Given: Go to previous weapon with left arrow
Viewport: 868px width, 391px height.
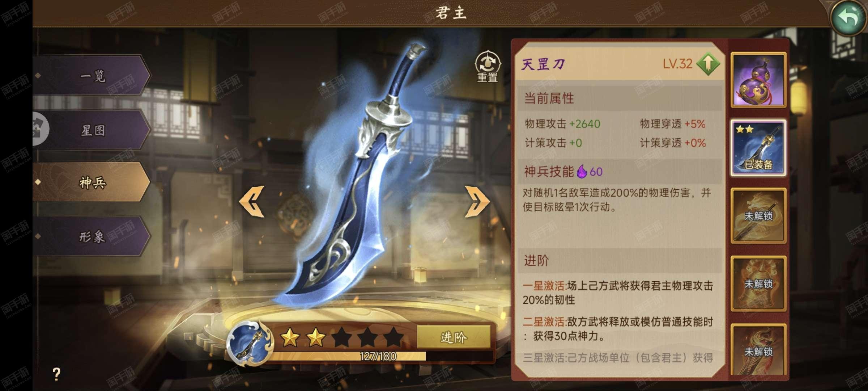Looking at the screenshot, I should point(252,202).
